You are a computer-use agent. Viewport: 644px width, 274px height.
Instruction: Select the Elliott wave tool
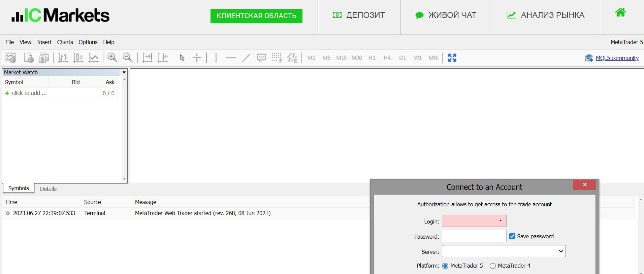(292, 58)
